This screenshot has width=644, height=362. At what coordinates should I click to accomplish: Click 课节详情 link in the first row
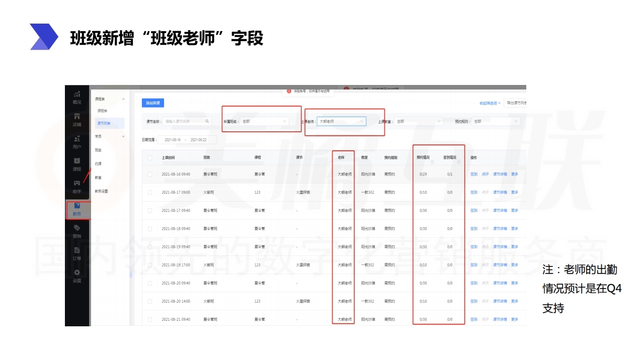500,174
